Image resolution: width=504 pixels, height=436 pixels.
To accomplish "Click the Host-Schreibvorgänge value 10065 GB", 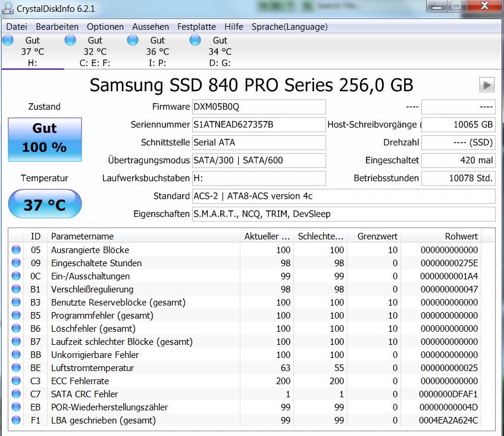I will [x=458, y=124].
